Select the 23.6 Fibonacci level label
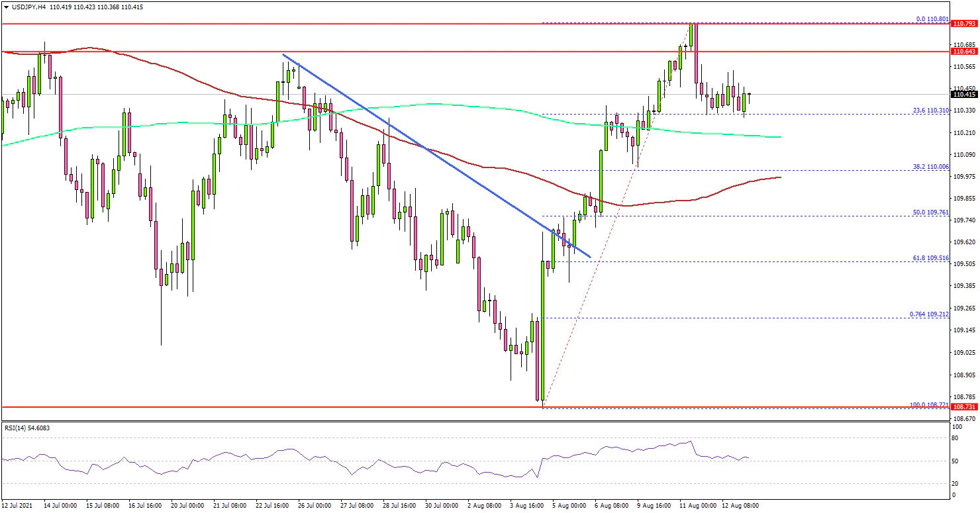 [x=934, y=111]
